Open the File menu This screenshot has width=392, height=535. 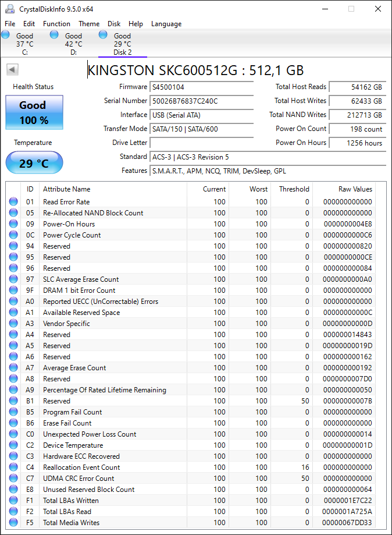click(10, 24)
